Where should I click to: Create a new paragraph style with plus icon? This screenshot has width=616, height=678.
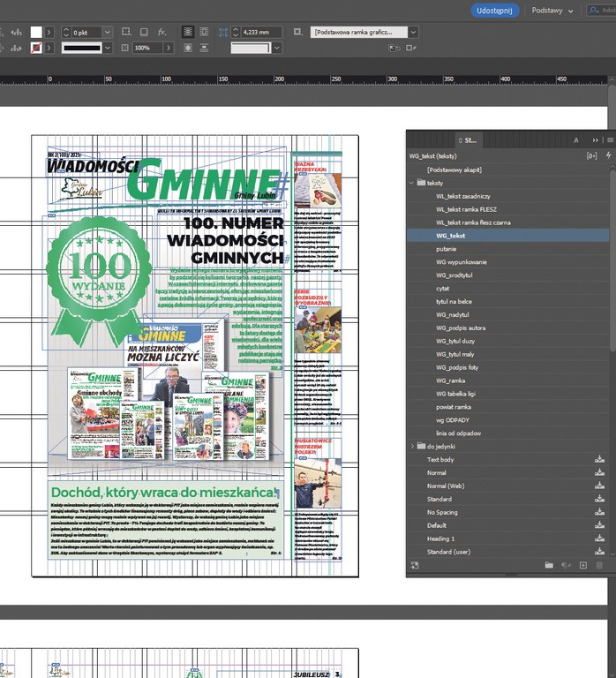(x=582, y=565)
